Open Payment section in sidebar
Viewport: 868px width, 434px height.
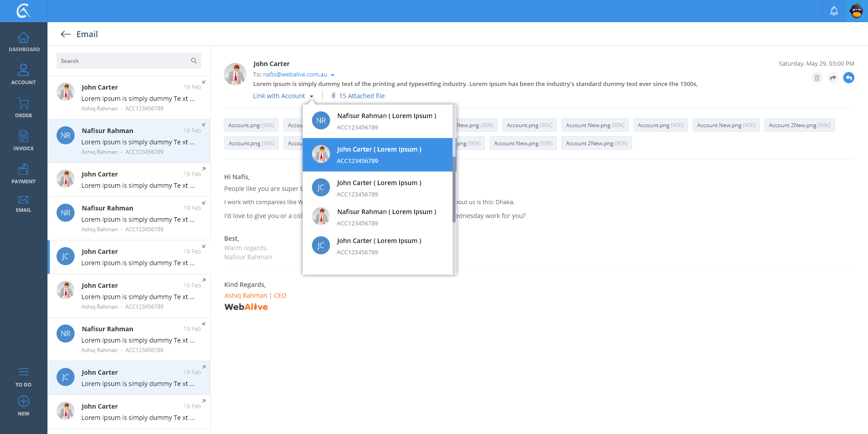pos(24,174)
